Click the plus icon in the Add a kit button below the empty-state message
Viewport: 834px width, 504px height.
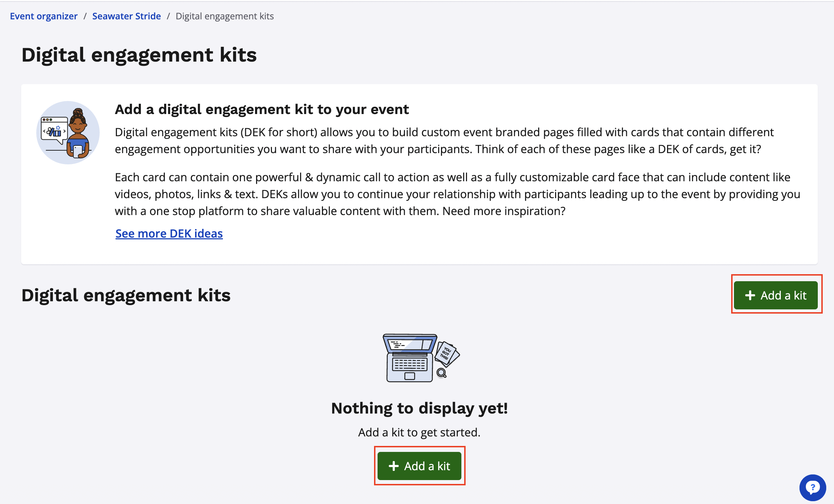pos(393,466)
